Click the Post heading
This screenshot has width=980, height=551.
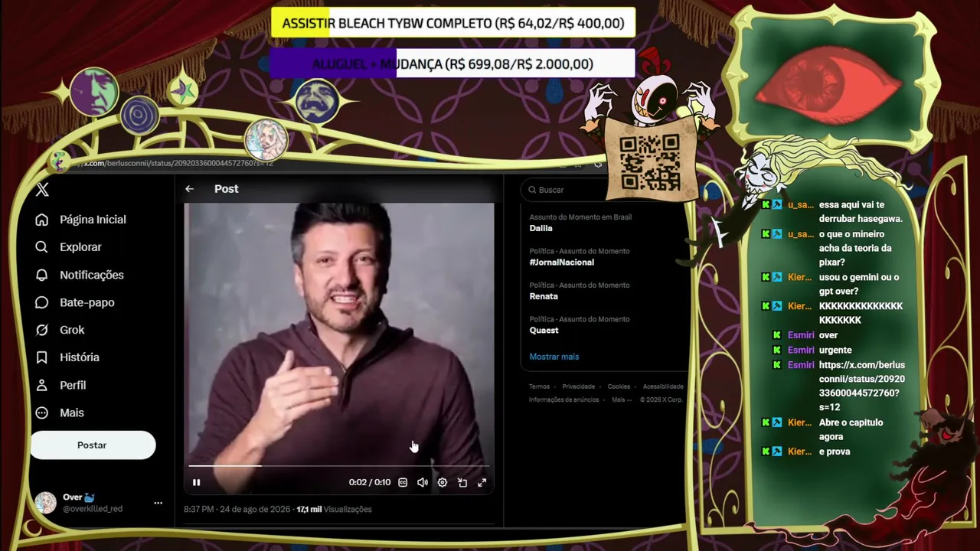pos(226,189)
